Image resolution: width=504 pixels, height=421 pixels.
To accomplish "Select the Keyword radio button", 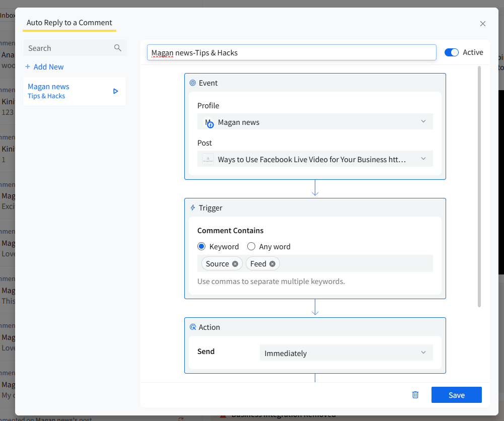I will click(201, 247).
